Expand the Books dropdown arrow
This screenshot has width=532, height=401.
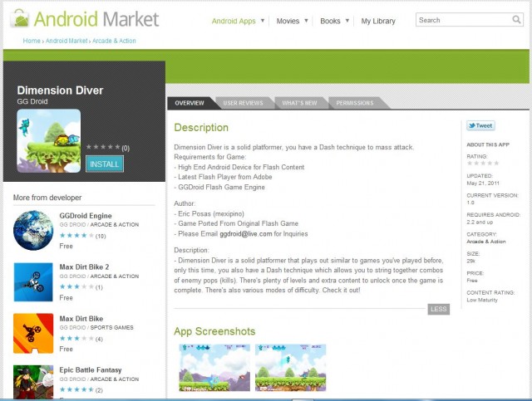[x=347, y=21]
